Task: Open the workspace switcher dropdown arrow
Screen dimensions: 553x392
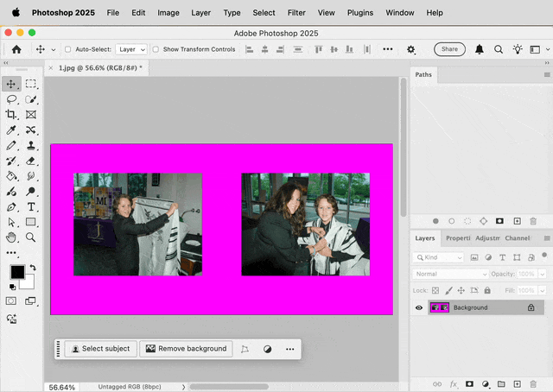Action: pyautogui.click(x=548, y=50)
